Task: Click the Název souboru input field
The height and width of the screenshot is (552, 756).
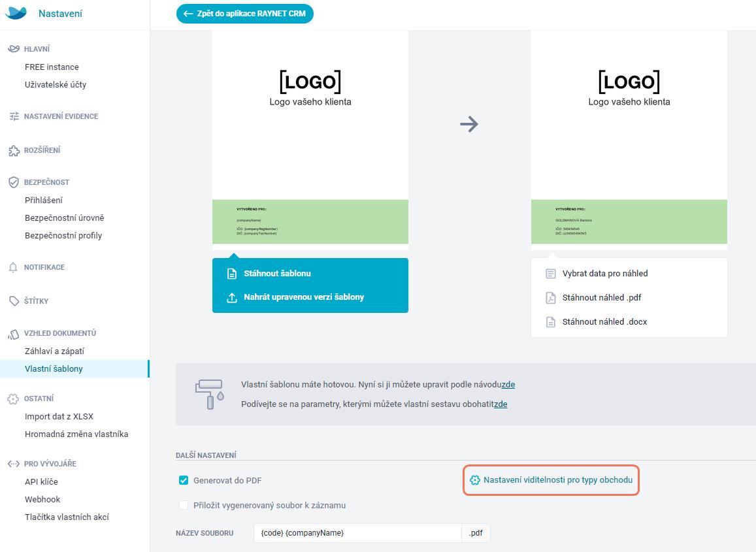Action: (358, 533)
